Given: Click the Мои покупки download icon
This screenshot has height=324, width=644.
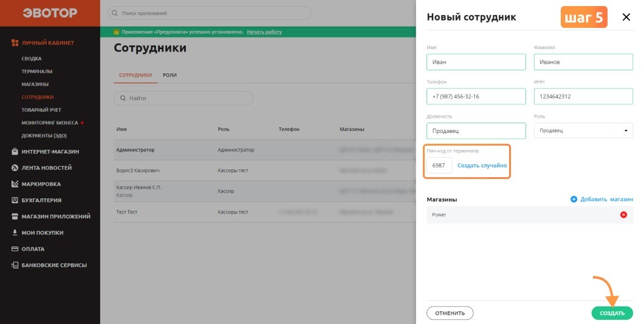Looking at the screenshot, I should coord(15,232).
